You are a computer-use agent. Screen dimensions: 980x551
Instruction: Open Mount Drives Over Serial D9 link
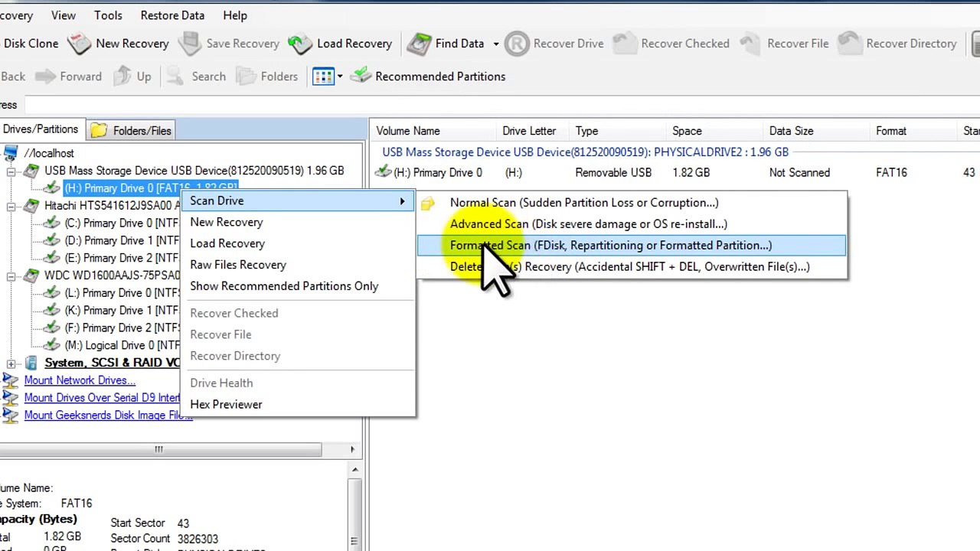pyautogui.click(x=102, y=398)
